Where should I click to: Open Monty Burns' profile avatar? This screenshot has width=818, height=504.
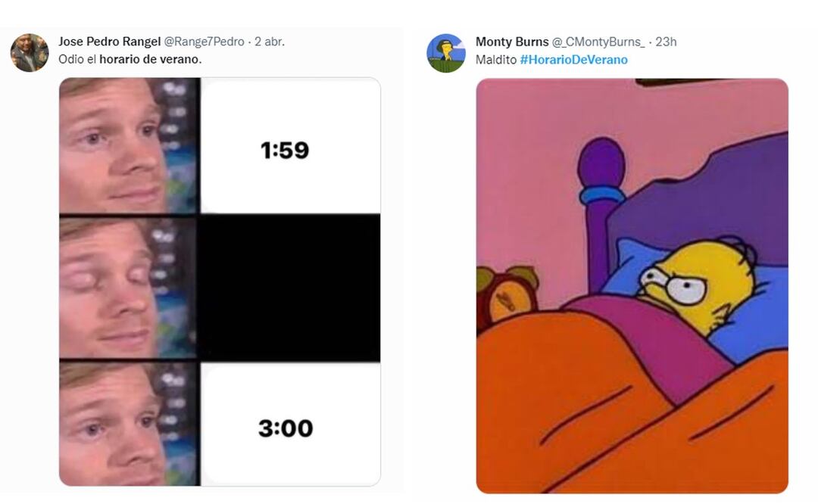coord(445,53)
